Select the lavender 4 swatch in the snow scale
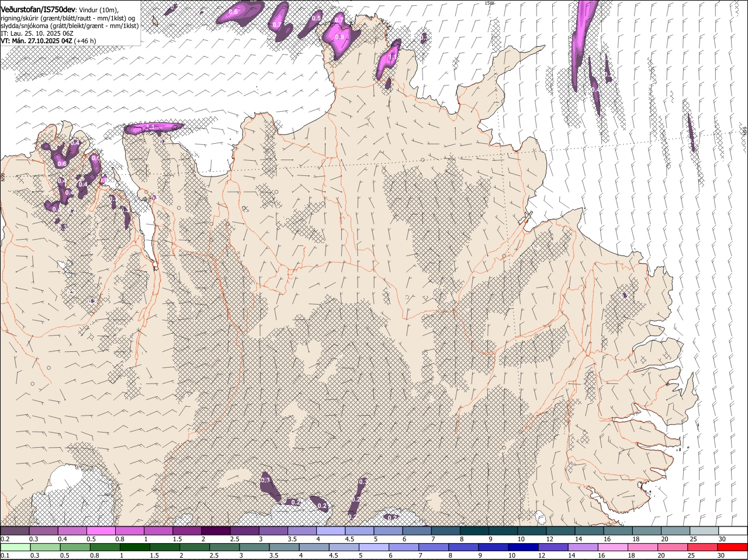The height and width of the screenshot is (560, 748). 330,530
